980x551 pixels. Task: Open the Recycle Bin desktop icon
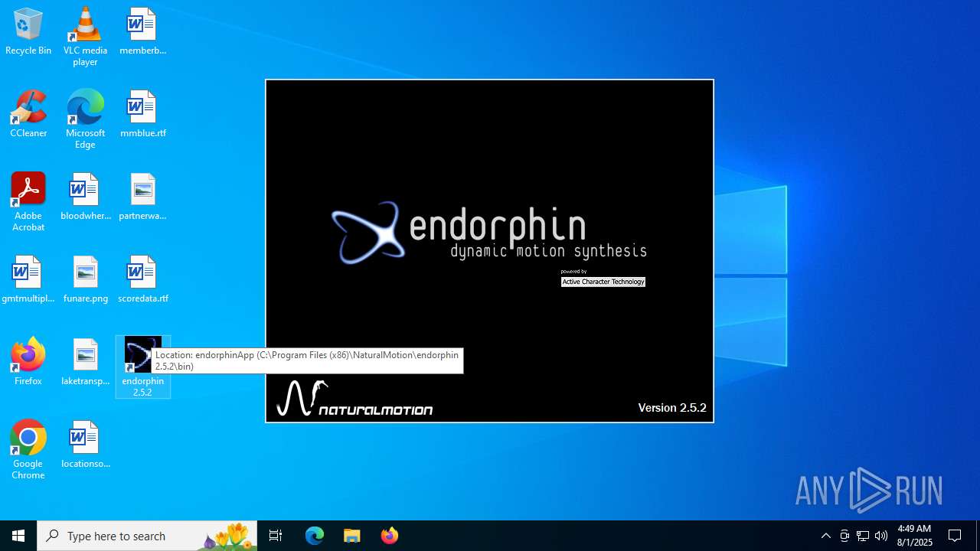point(28,32)
